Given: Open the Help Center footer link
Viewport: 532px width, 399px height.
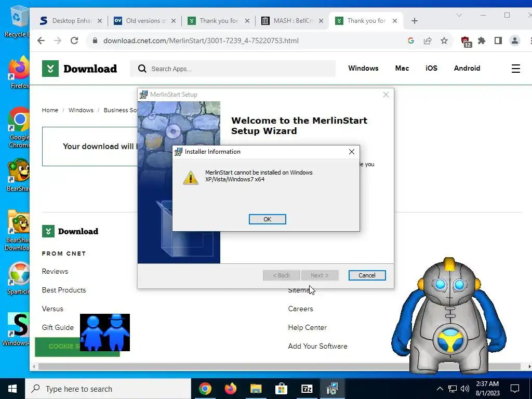Looking at the screenshot, I should pyautogui.click(x=308, y=327).
